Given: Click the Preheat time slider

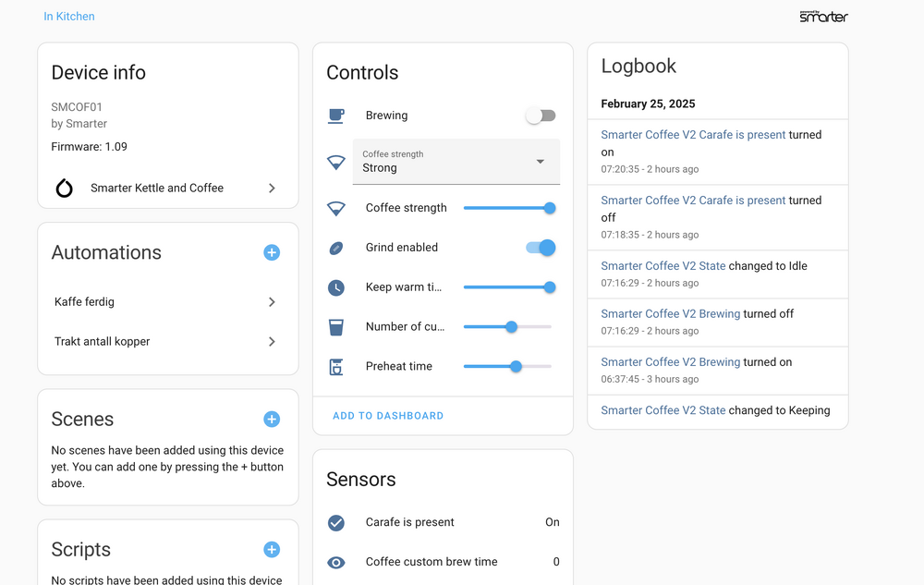Looking at the screenshot, I should (507, 367).
